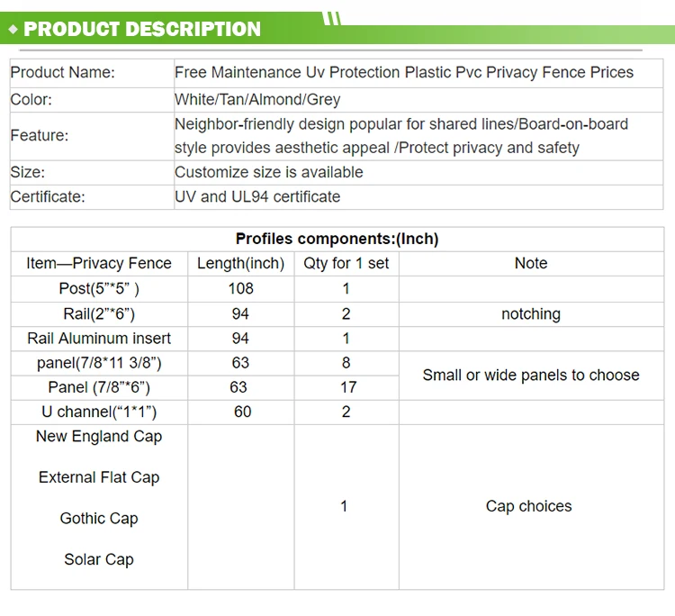The width and height of the screenshot is (675, 616).
Task: Select the Product Name label cell
Action: tap(63, 72)
